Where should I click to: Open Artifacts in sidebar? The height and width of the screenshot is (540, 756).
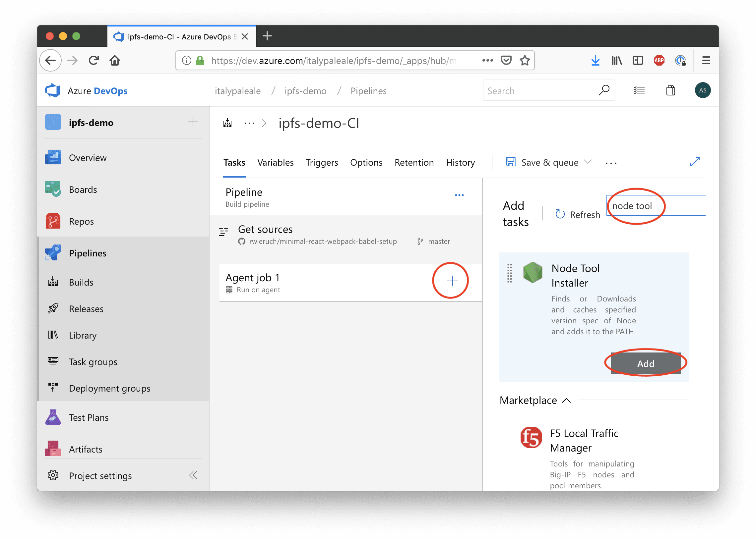[123, 449]
